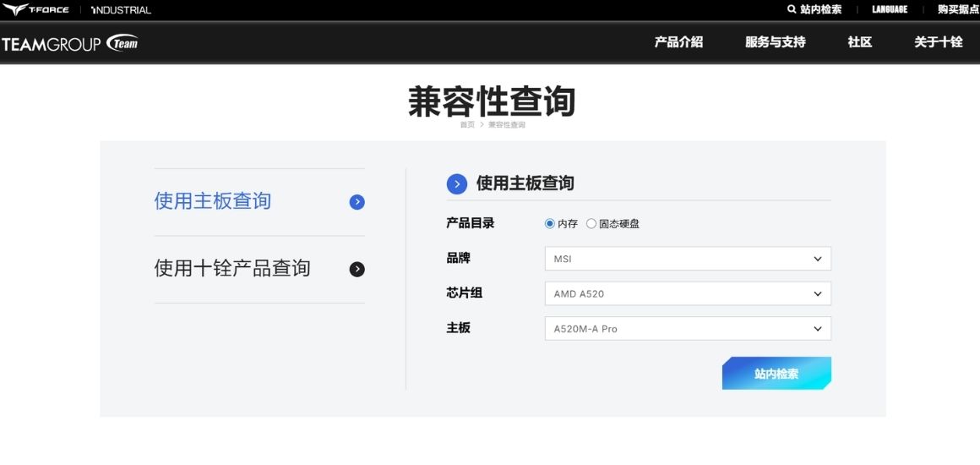This screenshot has width=980, height=465.
Task: Open the INDUSTRIAL brand link
Action: click(x=122, y=10)
